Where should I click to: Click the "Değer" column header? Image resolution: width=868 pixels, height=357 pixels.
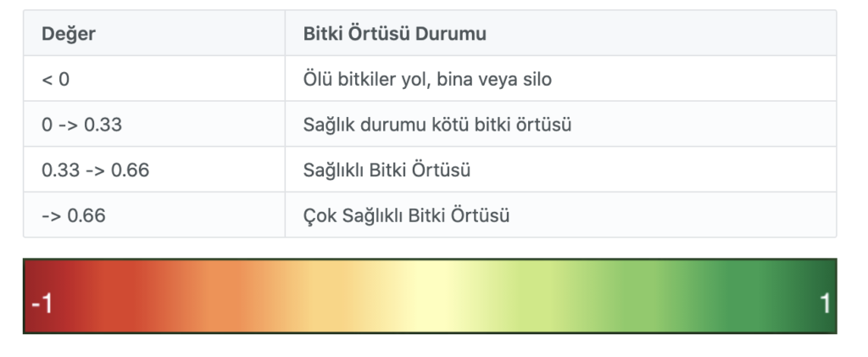69,34
